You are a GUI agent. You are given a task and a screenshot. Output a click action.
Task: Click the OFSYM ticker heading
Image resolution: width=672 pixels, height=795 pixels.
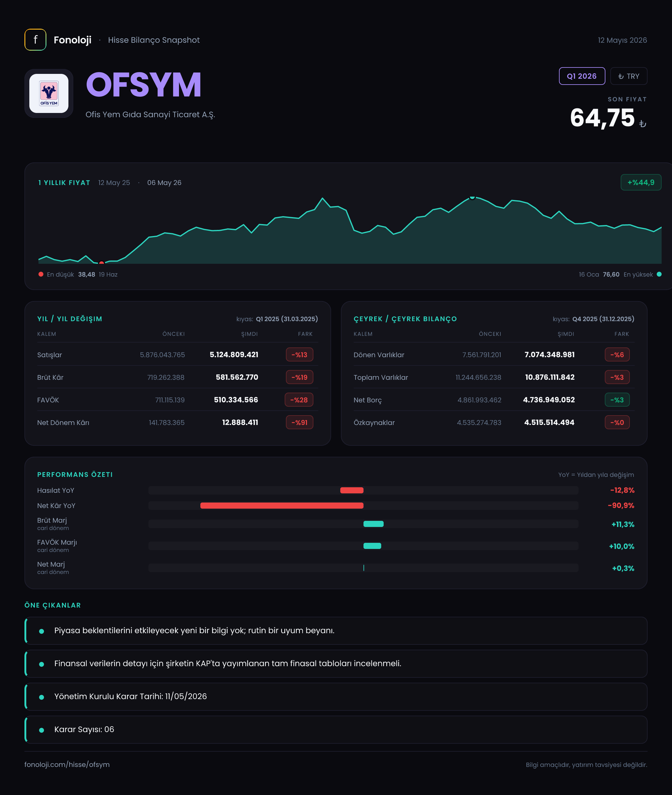click(144, 85)
